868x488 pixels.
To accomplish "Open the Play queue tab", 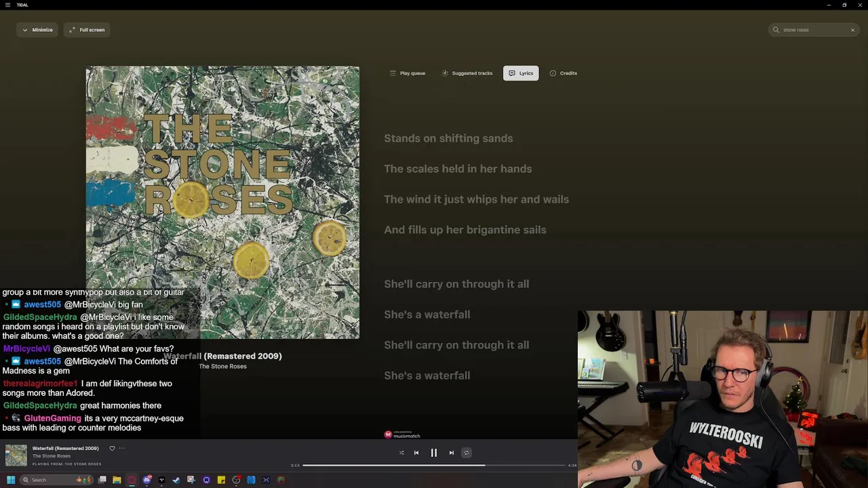I will pos(408,73).
